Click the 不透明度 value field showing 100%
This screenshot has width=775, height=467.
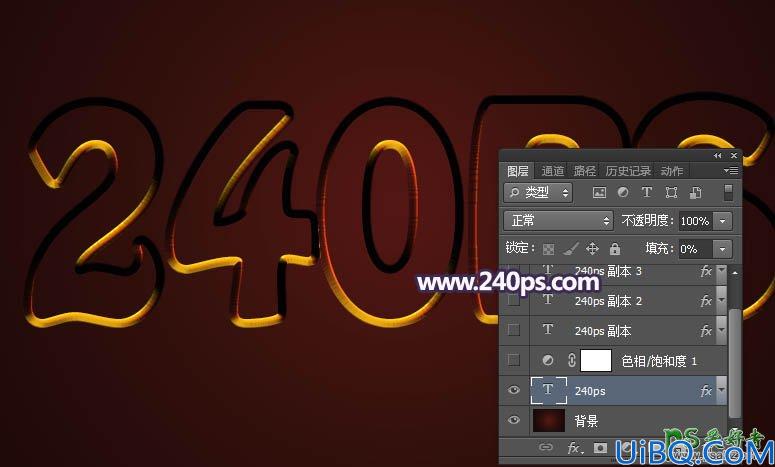click(x=695, y=221)
